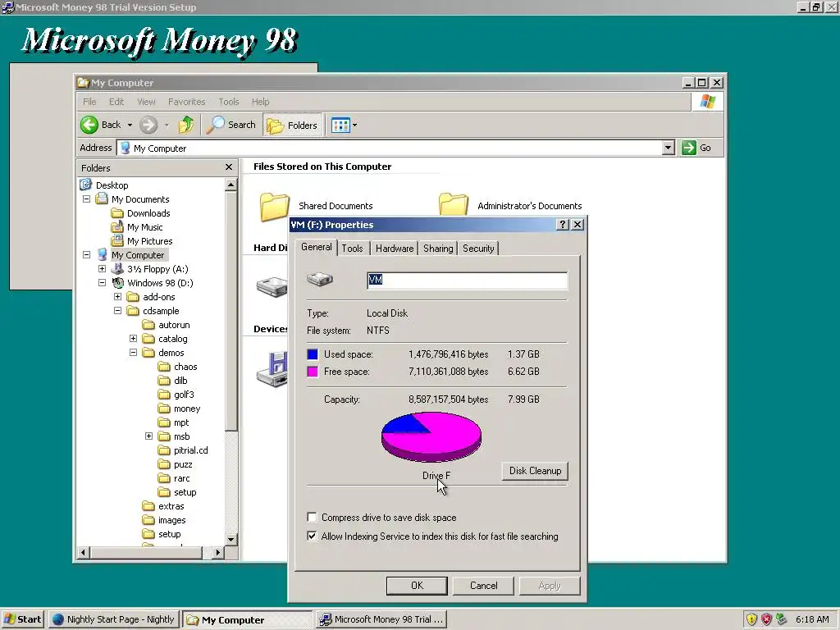Select the chaos folder in tree
840x630 pixels.
point(185,367)
